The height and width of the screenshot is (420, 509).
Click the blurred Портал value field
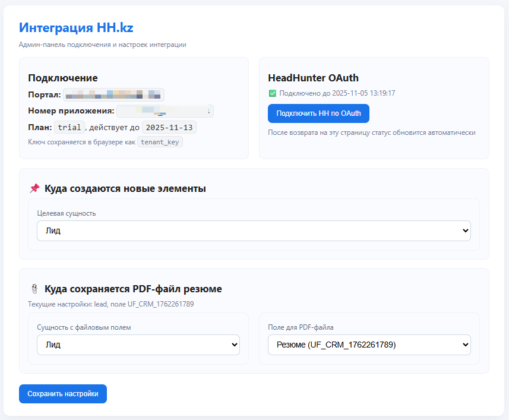113,95
